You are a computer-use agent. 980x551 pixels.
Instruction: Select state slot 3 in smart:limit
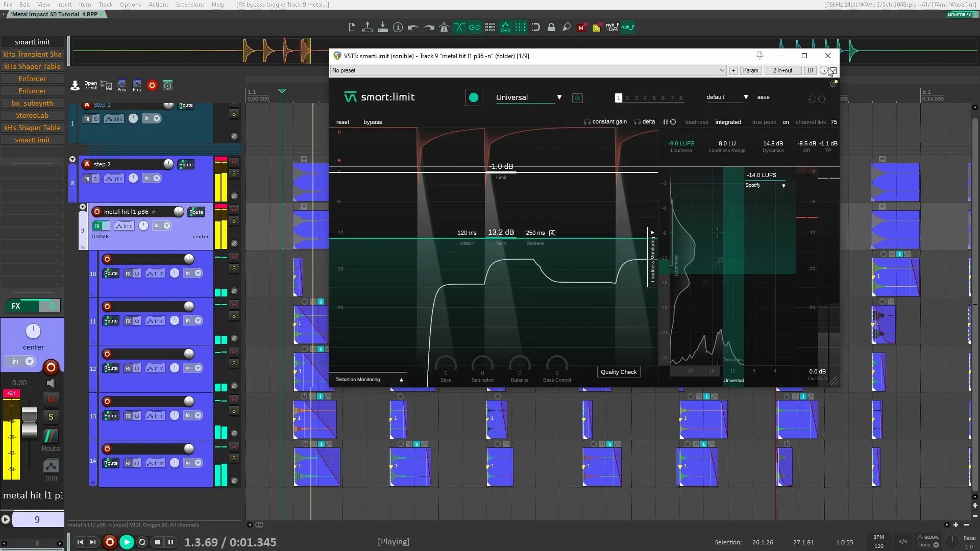(x=636, y=98)
